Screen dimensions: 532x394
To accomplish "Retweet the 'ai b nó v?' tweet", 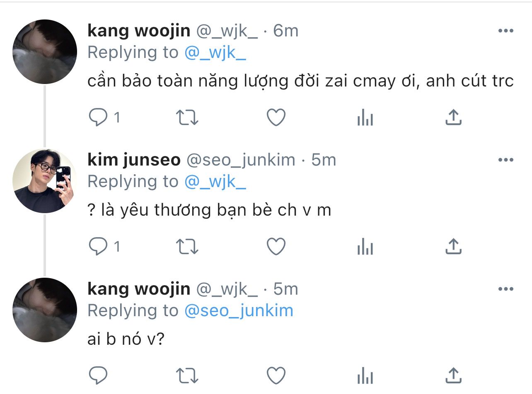I will click(x=187, y=376).
